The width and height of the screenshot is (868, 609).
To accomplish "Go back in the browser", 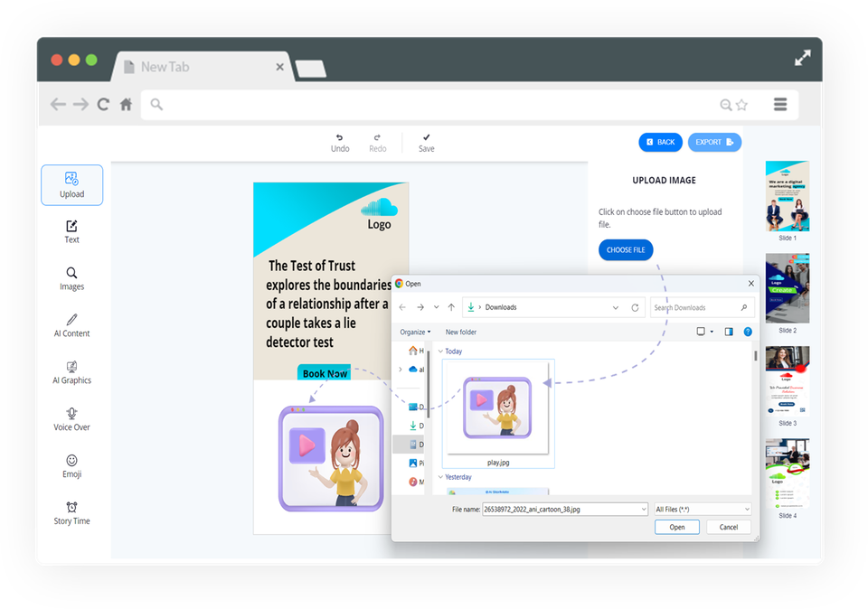I will coord(58,104).
